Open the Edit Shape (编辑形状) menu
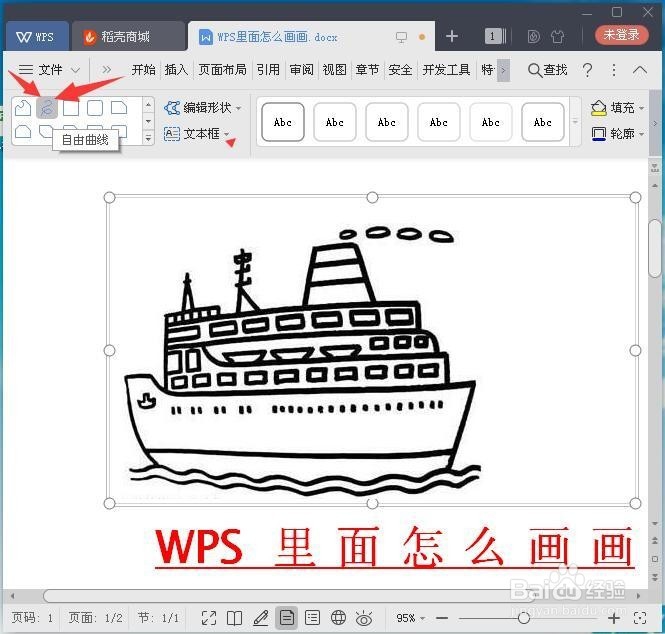This screenshot has height=634, width=665. [203, 108]
